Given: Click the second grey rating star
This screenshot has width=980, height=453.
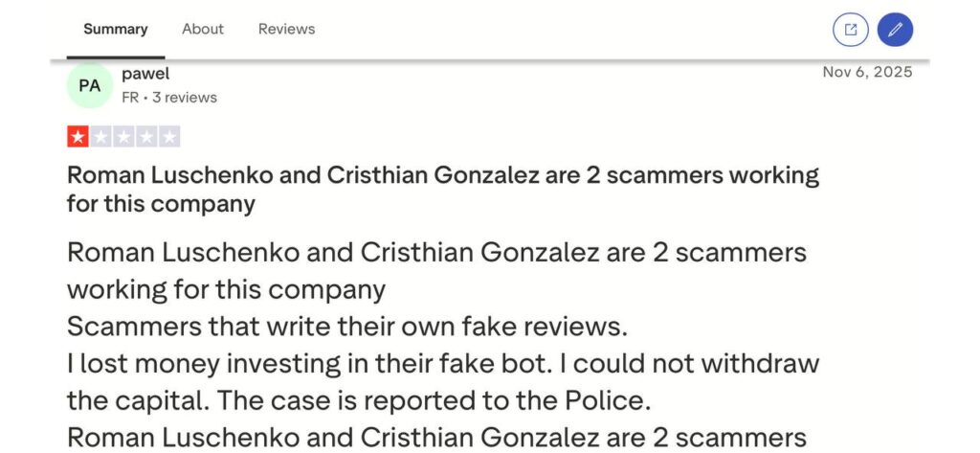Looking at the screenshot, I should (100, 137).
